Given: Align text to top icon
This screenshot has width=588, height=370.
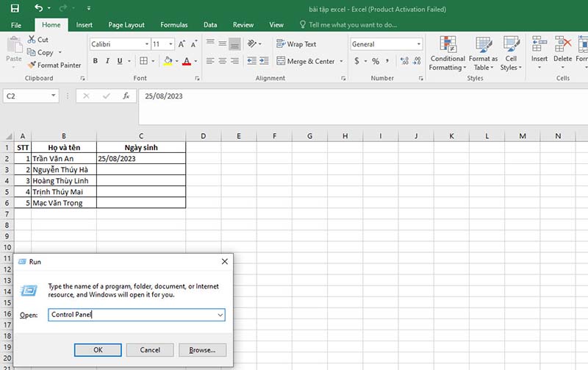Looking at the screenshot, I should coord(210,43).
